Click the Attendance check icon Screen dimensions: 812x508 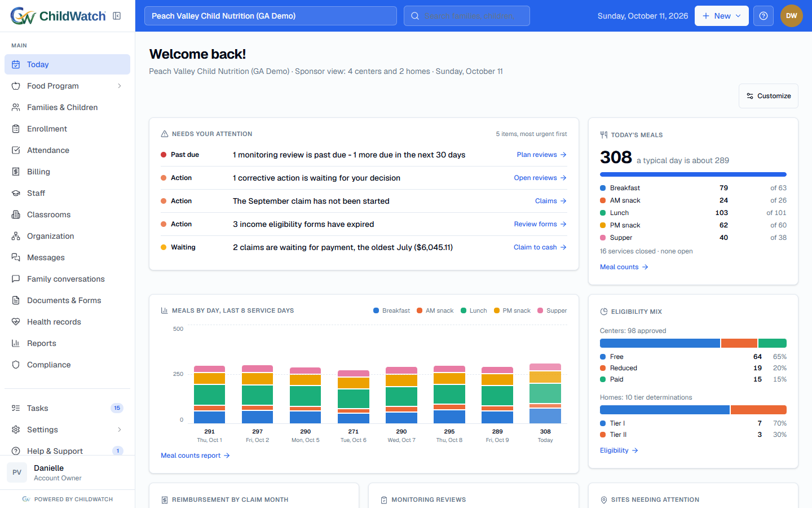(x=16, y=150)
